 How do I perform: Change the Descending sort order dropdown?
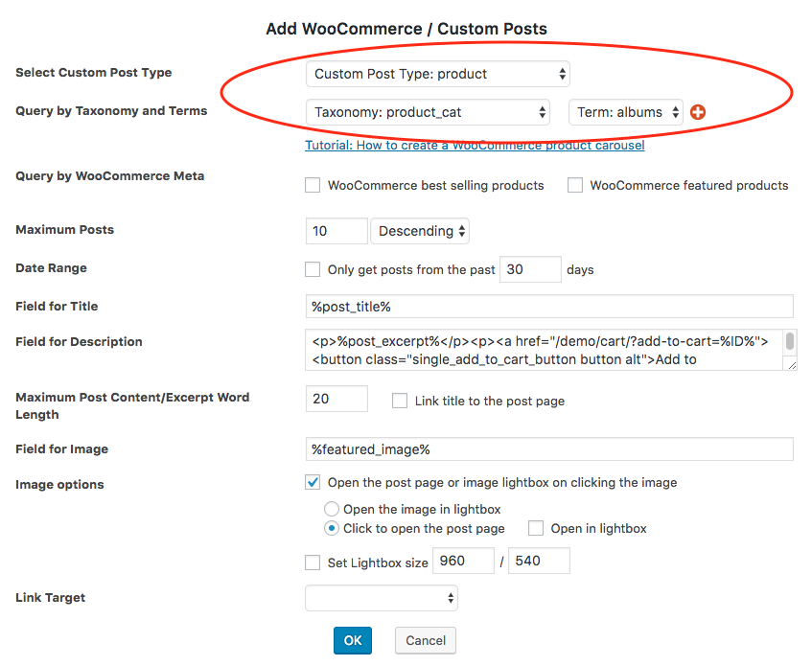click(x=420, y=231)
